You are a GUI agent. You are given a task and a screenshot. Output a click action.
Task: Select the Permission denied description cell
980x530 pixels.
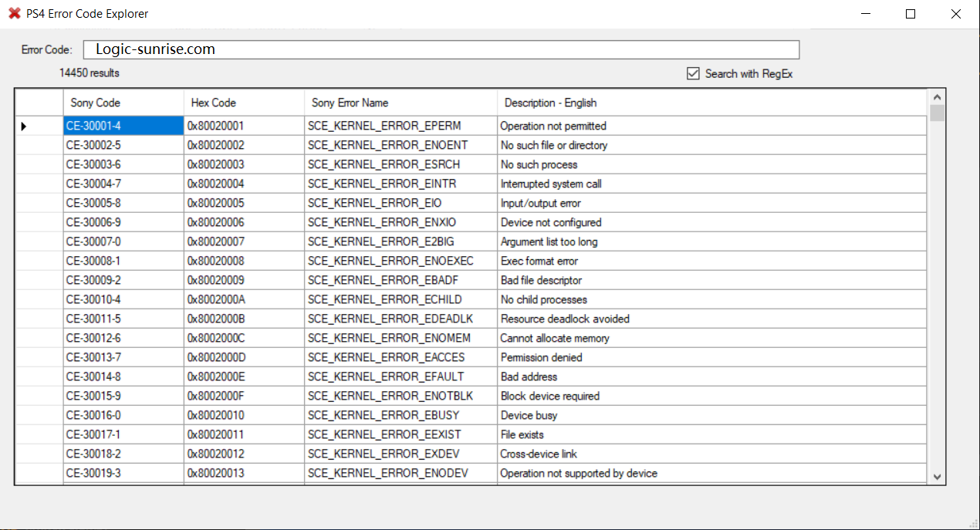point(711,357)
